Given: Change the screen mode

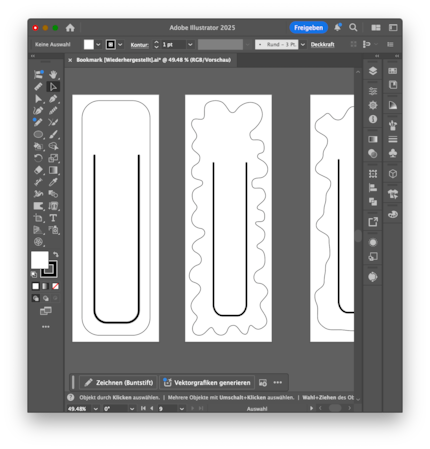Looking at the screenshot, I should 46,311.
